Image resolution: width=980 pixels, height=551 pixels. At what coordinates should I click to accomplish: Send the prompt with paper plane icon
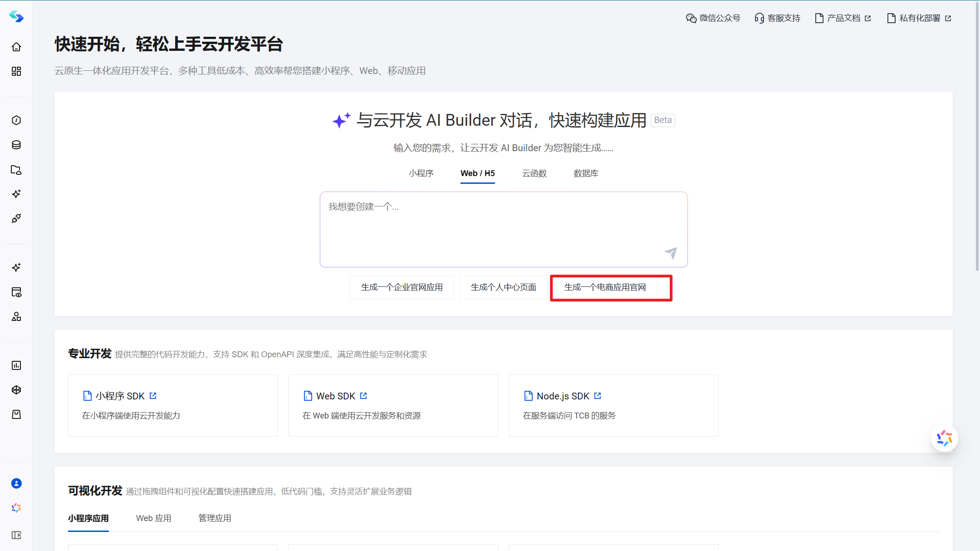pos(671,253)
